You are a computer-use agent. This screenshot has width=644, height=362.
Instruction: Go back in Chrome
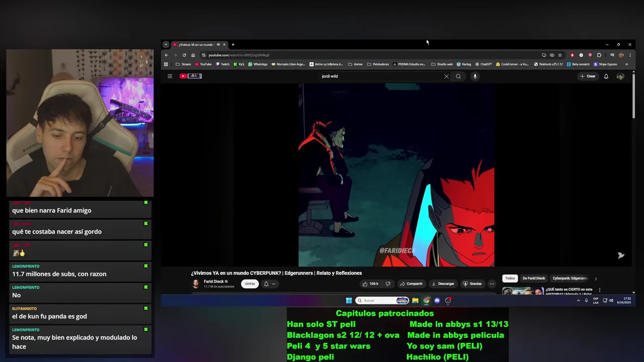coord(167,55)
